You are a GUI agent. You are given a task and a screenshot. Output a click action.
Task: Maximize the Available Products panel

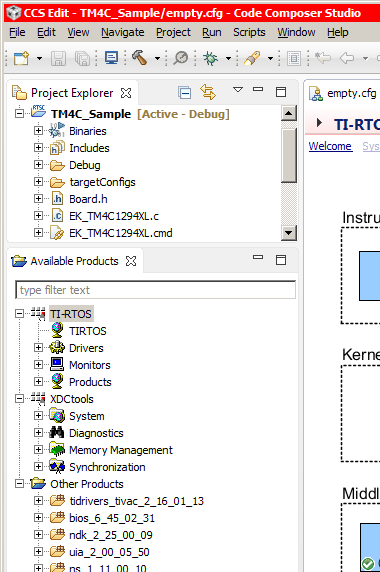pyautogui.click(x=281, y=260)
